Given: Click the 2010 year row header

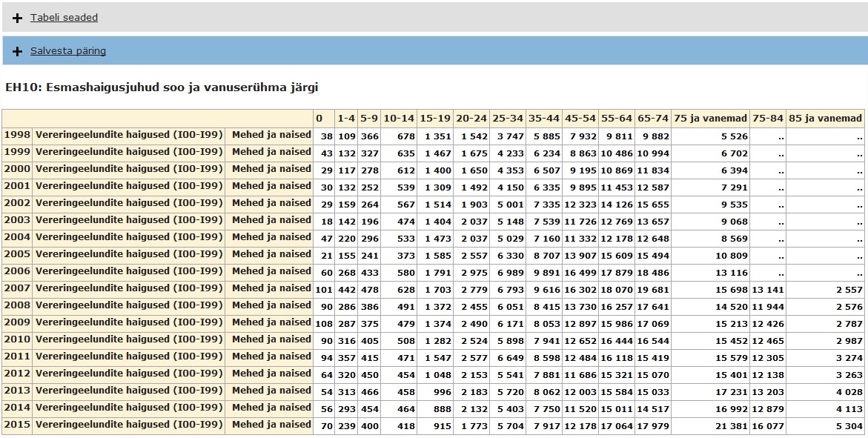Looking at the screenshot, I should pos(17,339).
